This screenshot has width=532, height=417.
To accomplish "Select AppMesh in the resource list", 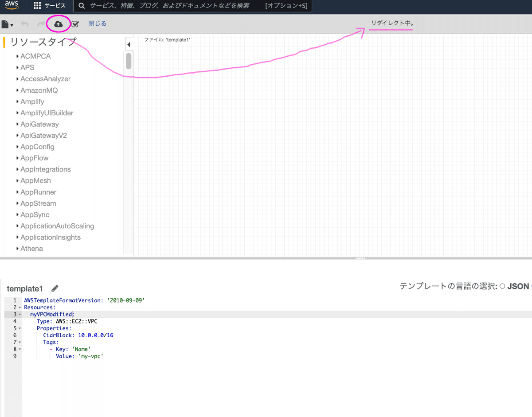I will click(x=35, y=181).
